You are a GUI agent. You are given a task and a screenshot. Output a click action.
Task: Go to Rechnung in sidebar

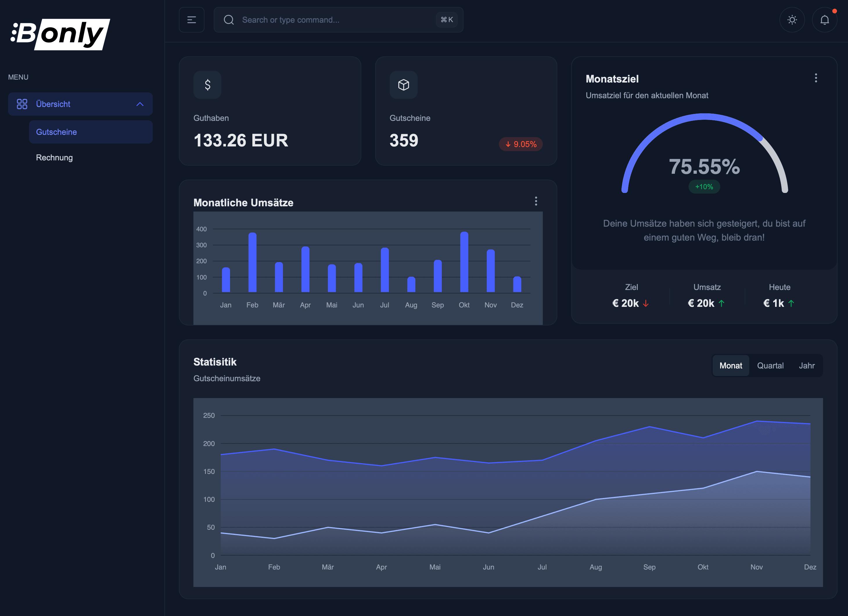54,157
